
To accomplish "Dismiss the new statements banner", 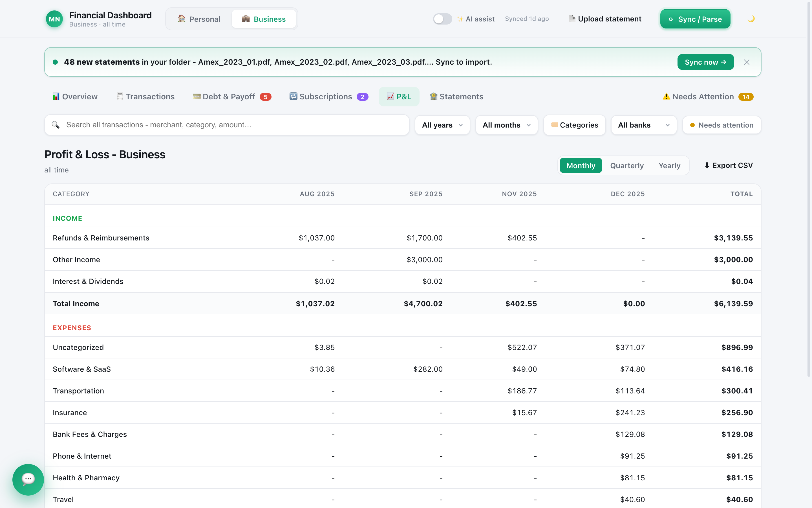I will point(747,62).
